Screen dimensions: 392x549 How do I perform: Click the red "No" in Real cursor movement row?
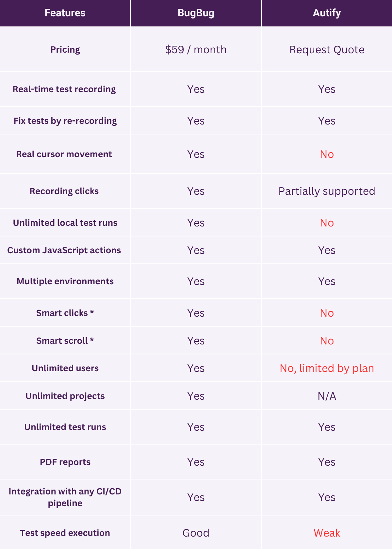point(327,154)
